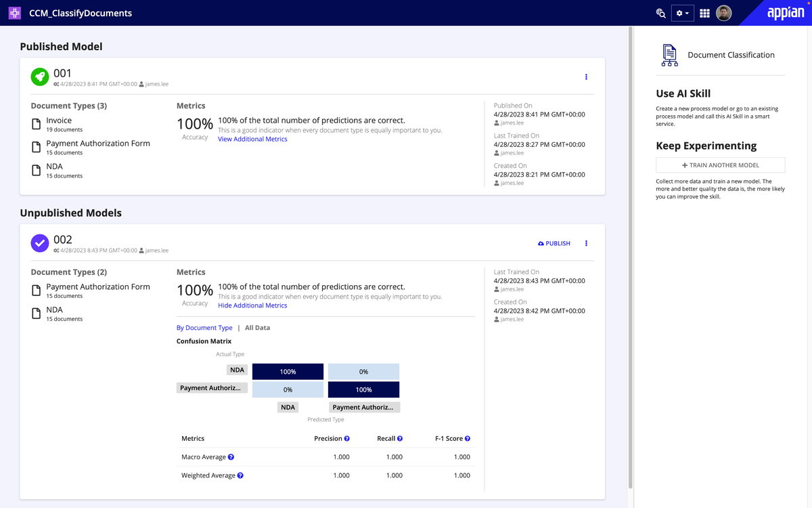Click Train Another Model button

click(720, 165)
